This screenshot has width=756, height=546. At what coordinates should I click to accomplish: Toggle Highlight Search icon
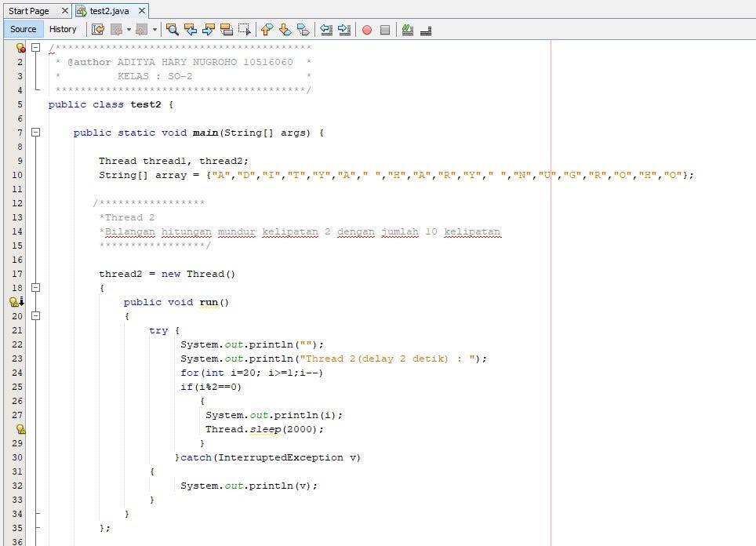click(x=227, y=30)
